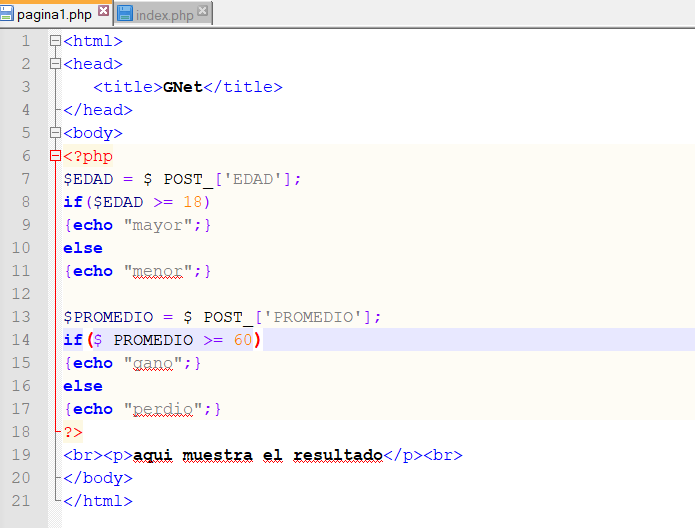Click the </body> closing tag
Image resolution: width=695 pixels, height=528 pixels.
click(x=98, y=478)
